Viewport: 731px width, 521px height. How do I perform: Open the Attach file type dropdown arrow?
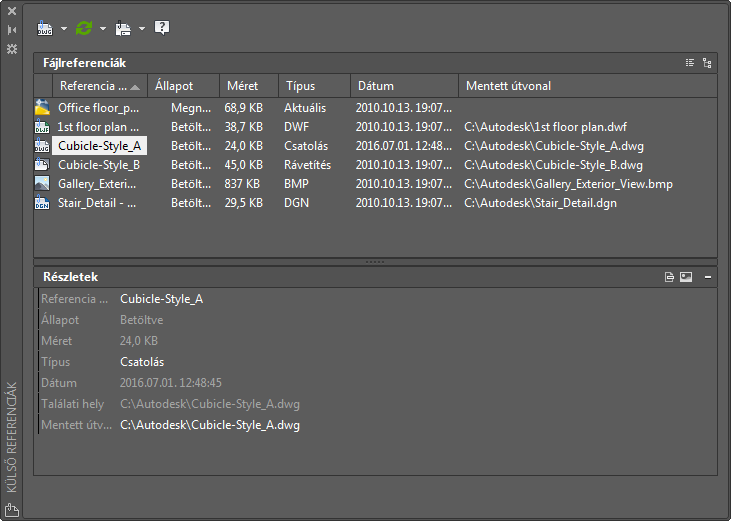pyautogui.click(x=64, y=28)
